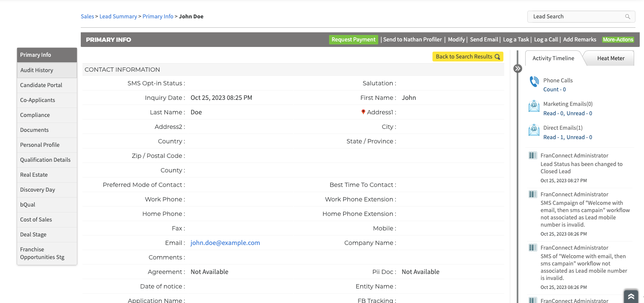Image resolution: width=644 pixels, height=303 pixels.
Task: Switch to the Heat Meter tab
Action: click(x=610, y=58)
